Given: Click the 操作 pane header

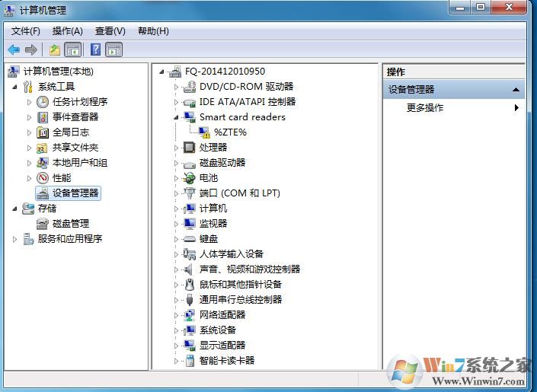Looking at the screenshot, I should (x=454, y=72).
